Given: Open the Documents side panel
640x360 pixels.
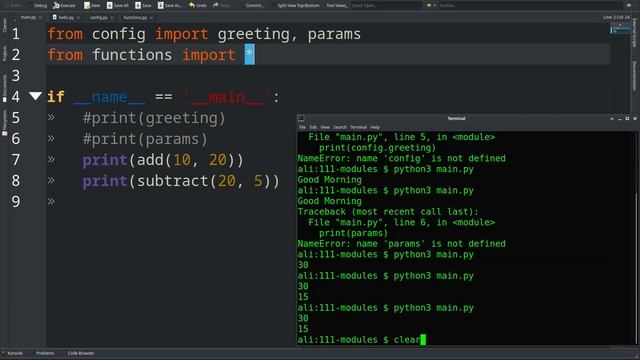Looking at the screenshot, I should click(4, 87).
